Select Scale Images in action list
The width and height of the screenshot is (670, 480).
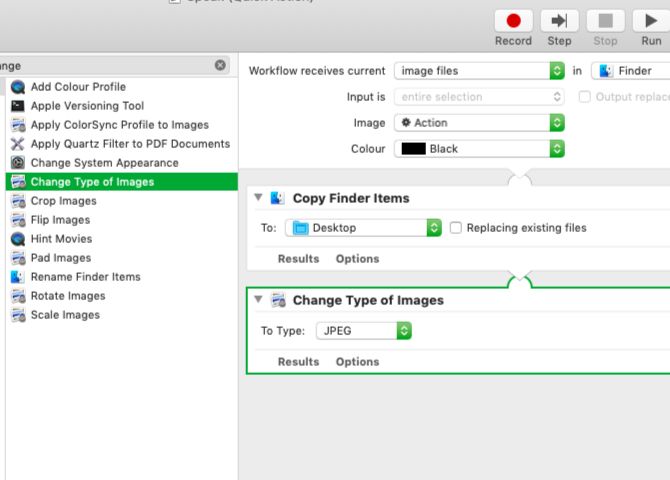[x=65, y=315]
